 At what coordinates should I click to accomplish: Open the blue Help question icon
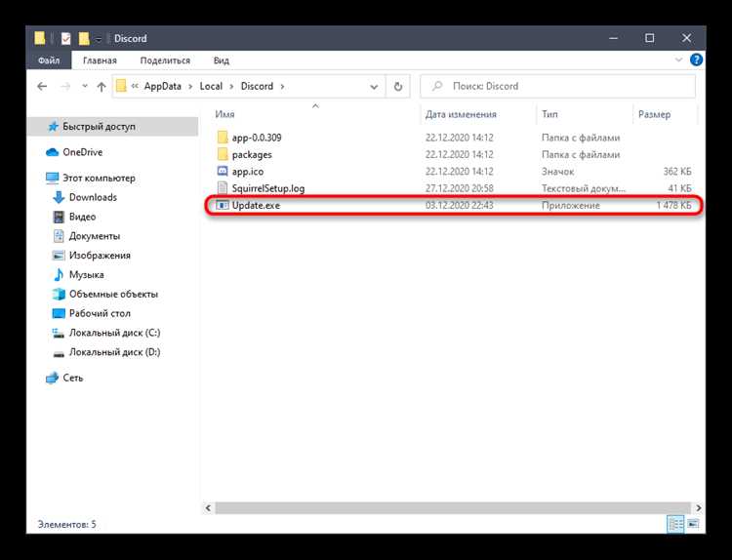tap(696, 60)
